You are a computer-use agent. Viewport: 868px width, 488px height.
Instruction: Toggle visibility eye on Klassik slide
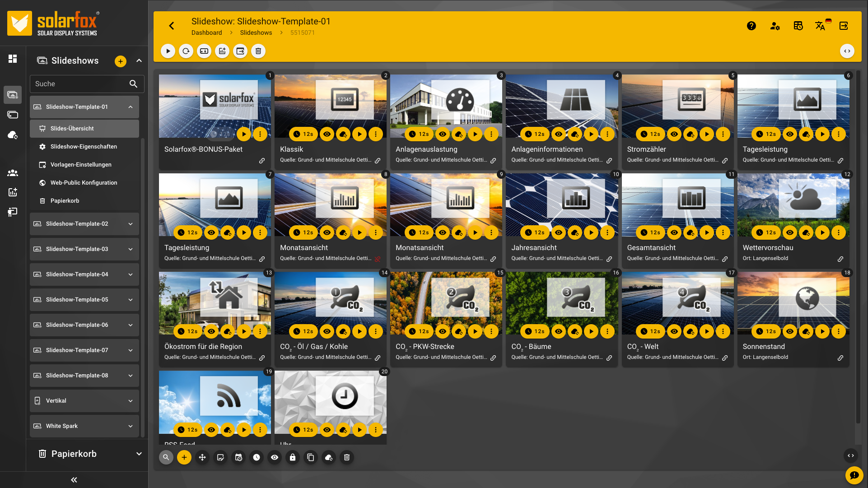coord(327,134)
